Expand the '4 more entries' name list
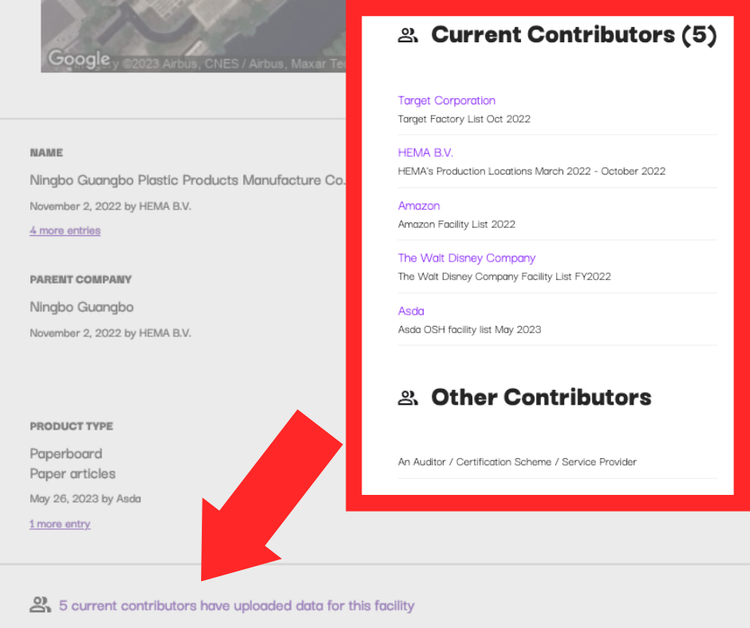This screenshot has height=628, width=750. coord(65,231)
